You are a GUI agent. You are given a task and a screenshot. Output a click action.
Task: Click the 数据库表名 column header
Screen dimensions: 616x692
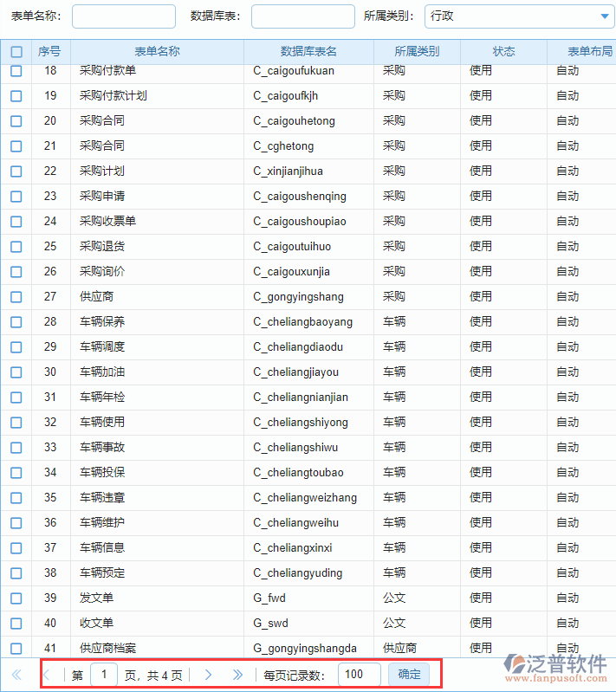[308, 52]
